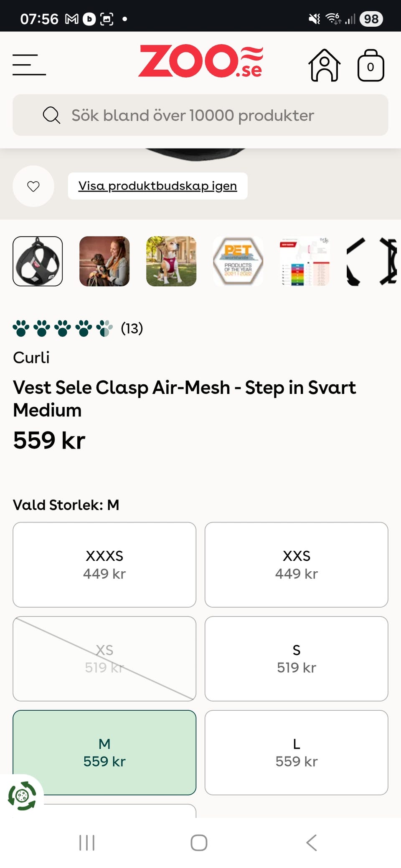The height and width of the screenshot is (868, 401).
Task: Show the woman with dog thumbnail
Action: [104, 261]
